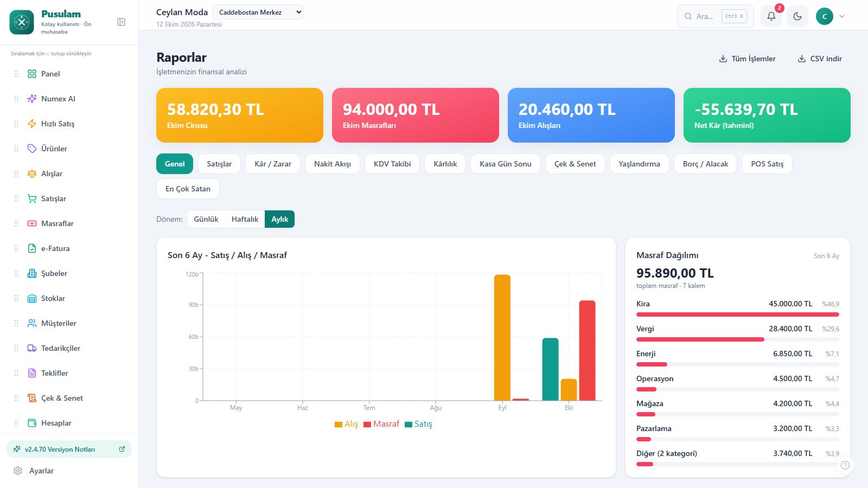This screenshot has width=868, height=488.
Task: Select Haftalık period
Action: pyautogui.click(x=245, y=219)
